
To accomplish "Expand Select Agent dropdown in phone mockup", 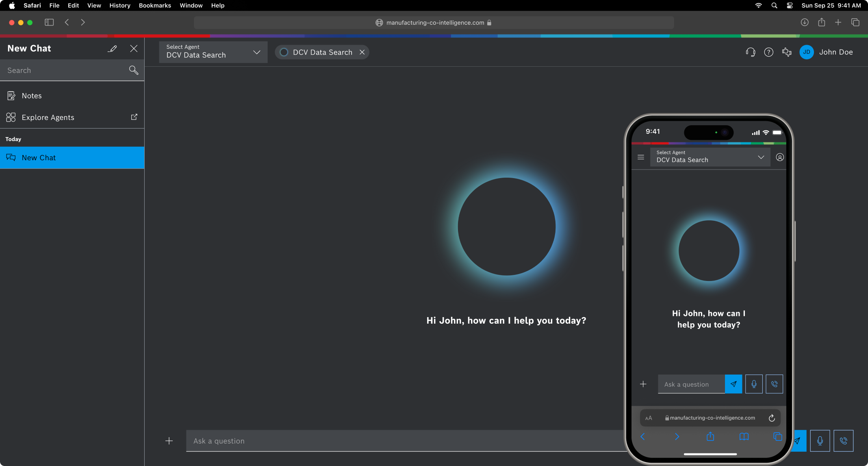I will [710, 157].
